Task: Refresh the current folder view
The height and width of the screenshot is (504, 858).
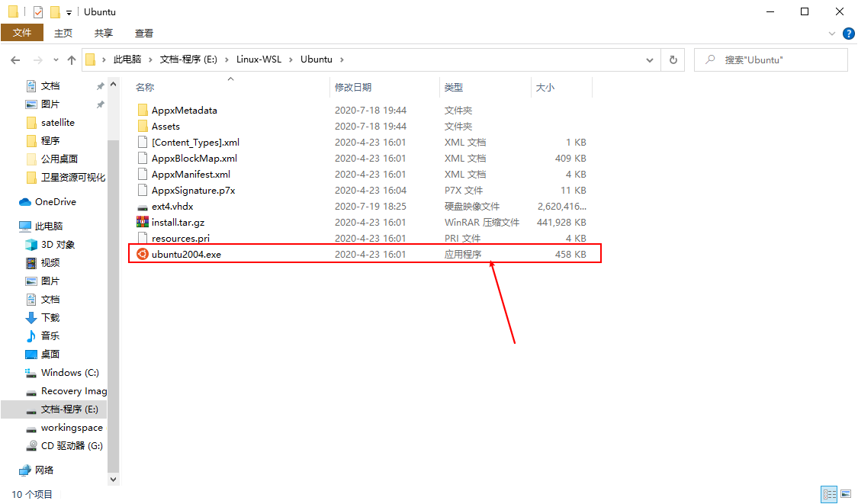Action: coord(673,59)
